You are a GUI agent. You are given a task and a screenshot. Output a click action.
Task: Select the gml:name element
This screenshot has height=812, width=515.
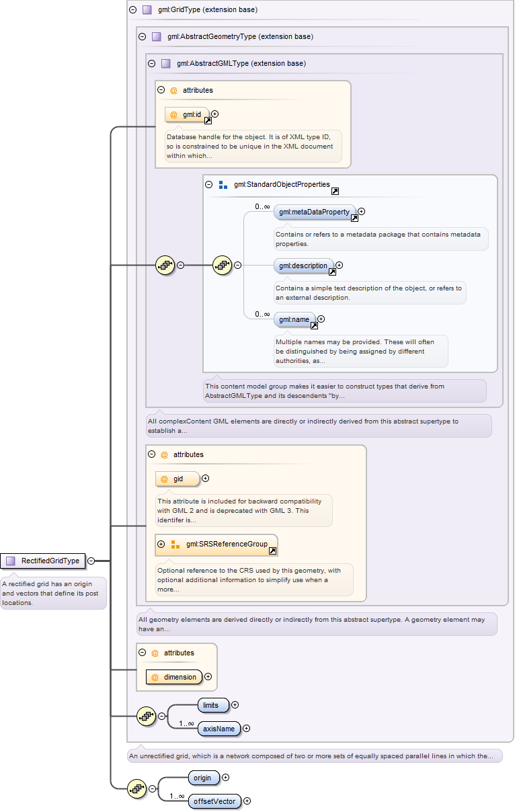pos(294,319)
